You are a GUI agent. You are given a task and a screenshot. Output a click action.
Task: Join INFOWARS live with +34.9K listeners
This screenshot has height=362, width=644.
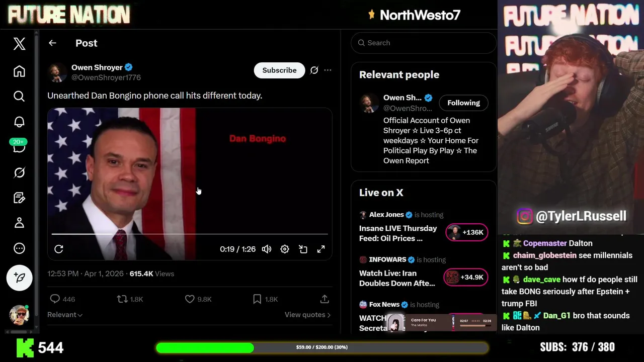click(466, 277)
